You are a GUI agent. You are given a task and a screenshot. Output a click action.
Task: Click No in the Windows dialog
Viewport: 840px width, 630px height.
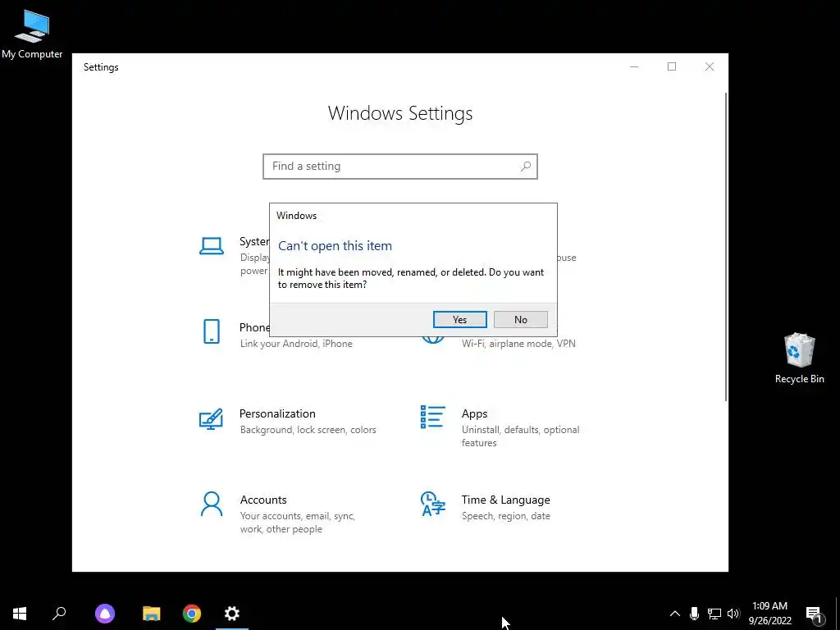pos(520,319)
